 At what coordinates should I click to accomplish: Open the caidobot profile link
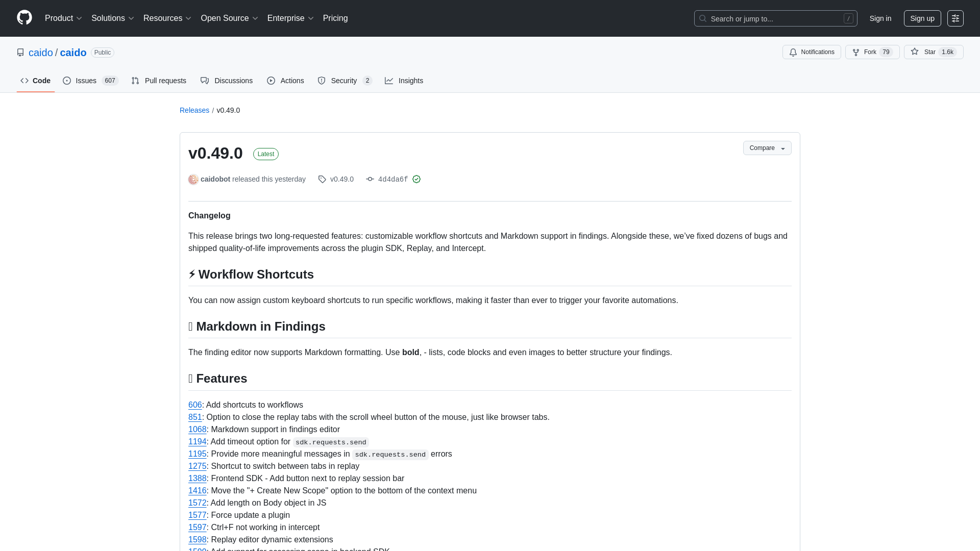click(x=215, y=179)
